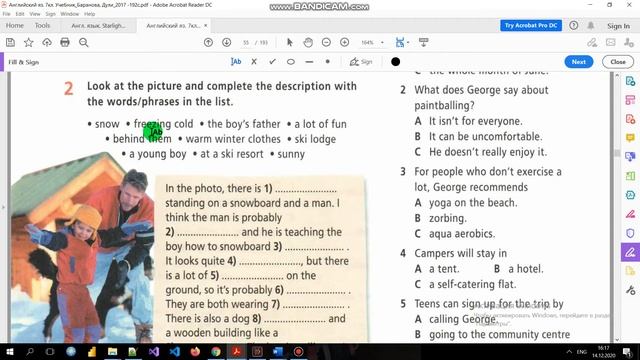Bookmark the file with the star icon
This screenshot has width=640, height=360.
pyautogui.click(x=29, y=42)
